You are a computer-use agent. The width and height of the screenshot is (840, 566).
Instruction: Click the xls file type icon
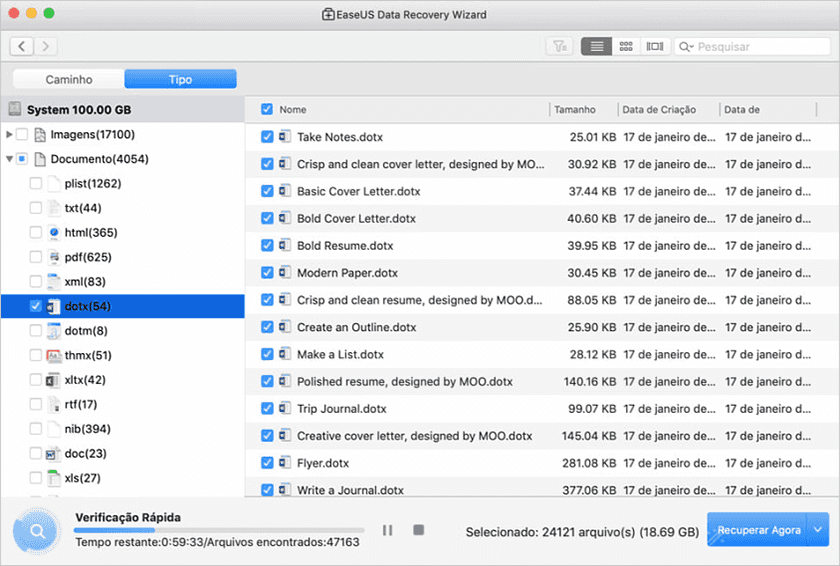click(54, 478)
